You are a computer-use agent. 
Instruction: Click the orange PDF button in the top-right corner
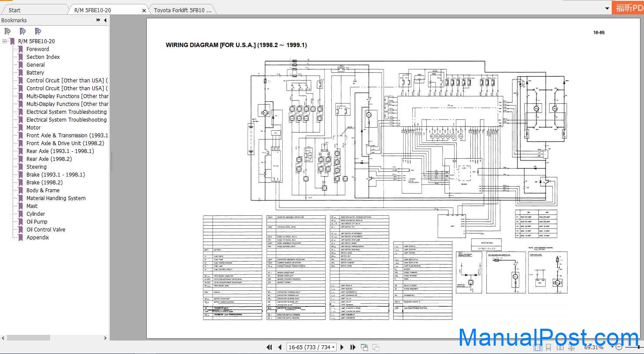pos(628,8)
